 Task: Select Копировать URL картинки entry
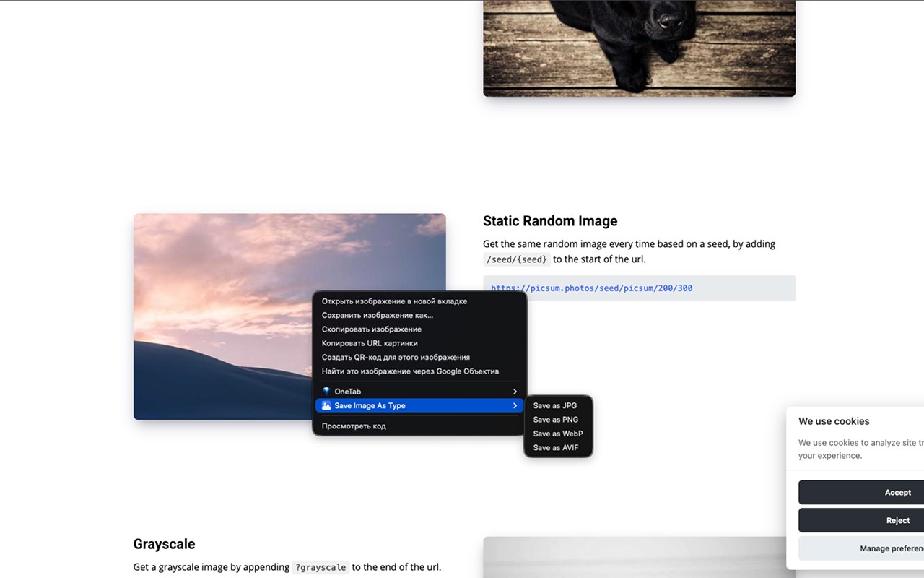pyautogui.click(x=419, y=343)
